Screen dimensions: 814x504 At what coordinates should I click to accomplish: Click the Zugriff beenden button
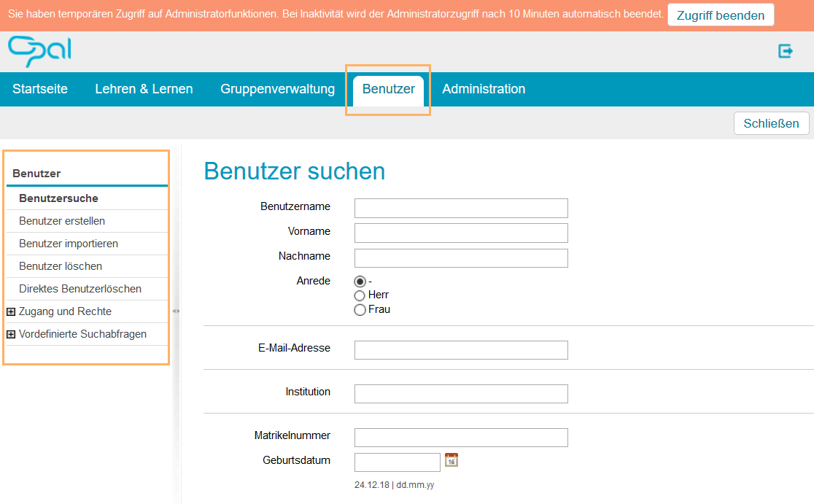[721, 14]
